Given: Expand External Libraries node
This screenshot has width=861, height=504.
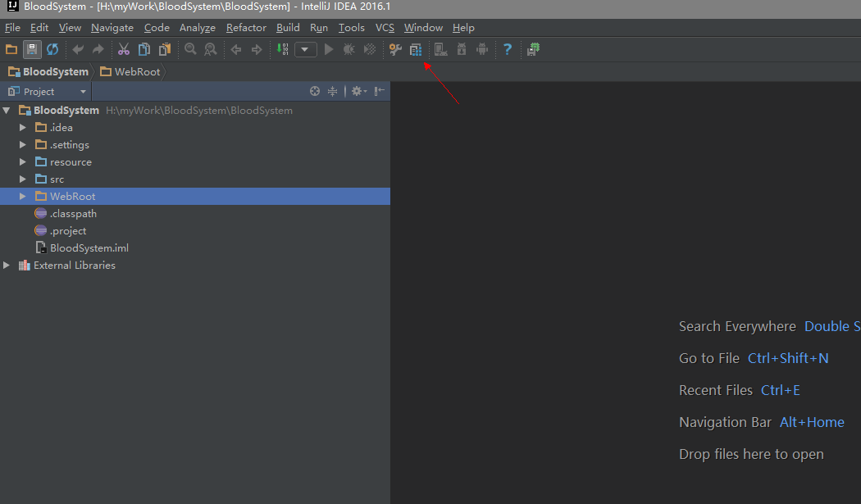Looking at the screenshot, I should (x=7, y=266).
